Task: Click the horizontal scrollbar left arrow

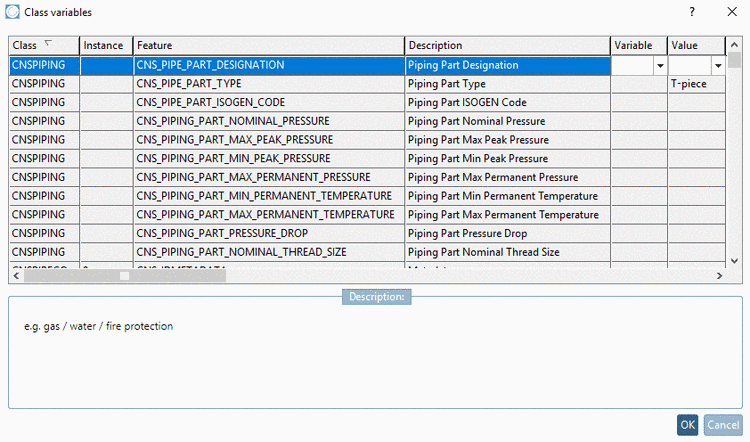Action: (16, 276)
